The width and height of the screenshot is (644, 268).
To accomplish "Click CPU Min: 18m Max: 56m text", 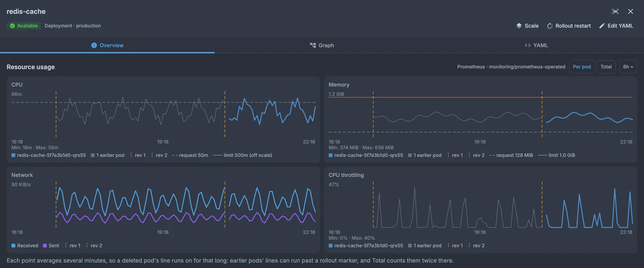I will click(x=35, y=148).
